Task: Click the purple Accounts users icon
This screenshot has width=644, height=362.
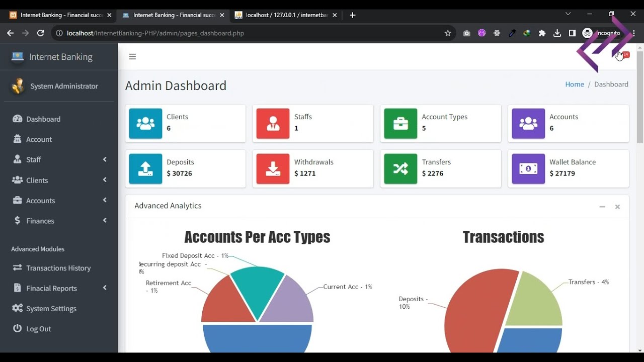Action: coord(528,123)
